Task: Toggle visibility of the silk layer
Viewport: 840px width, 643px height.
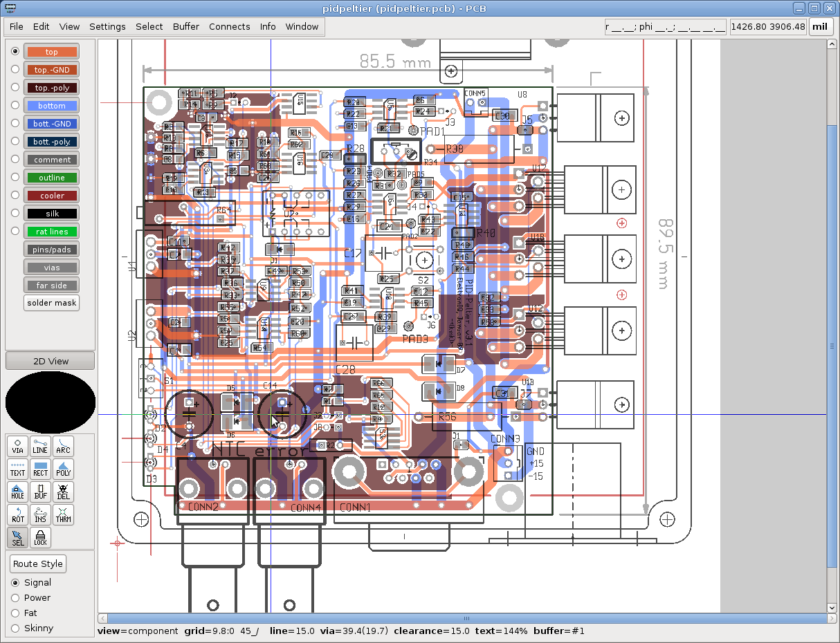Action: (x=52, y=214)
